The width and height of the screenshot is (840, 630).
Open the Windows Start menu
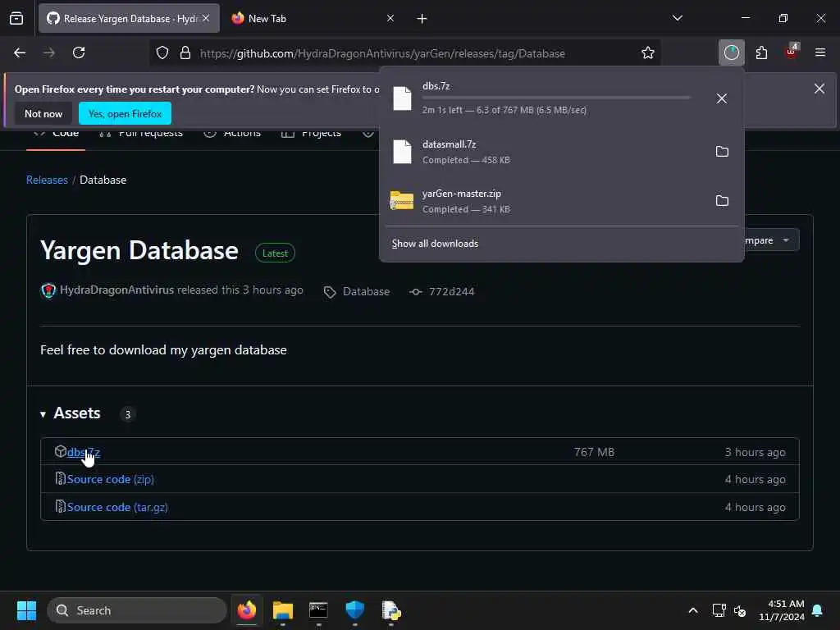coord(26,610)
